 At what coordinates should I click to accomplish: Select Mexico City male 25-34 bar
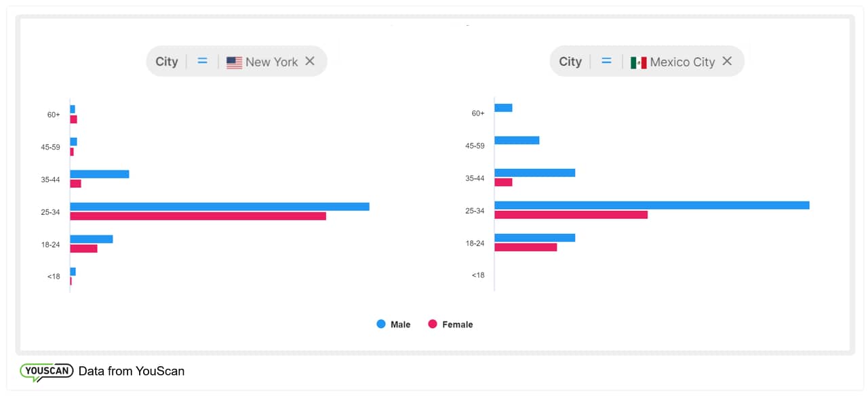[652, 205]
